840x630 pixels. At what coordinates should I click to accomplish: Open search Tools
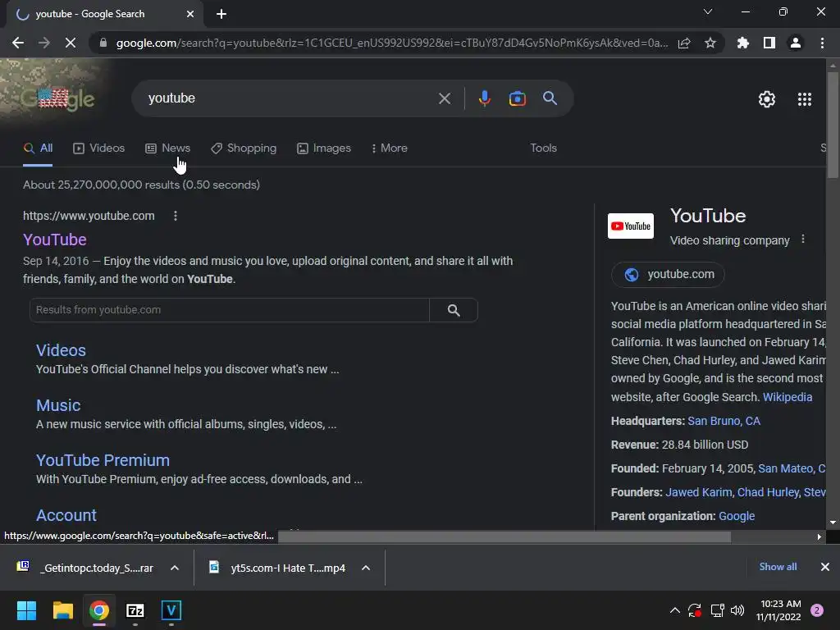pyautogui.click(x=543, y=148)
